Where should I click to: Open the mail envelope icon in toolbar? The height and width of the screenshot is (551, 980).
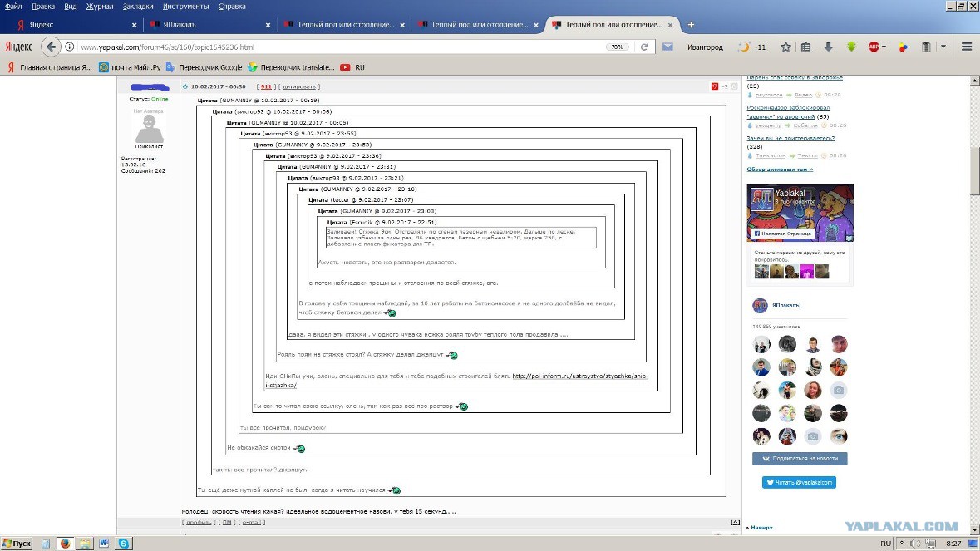(x=667, y=47)
